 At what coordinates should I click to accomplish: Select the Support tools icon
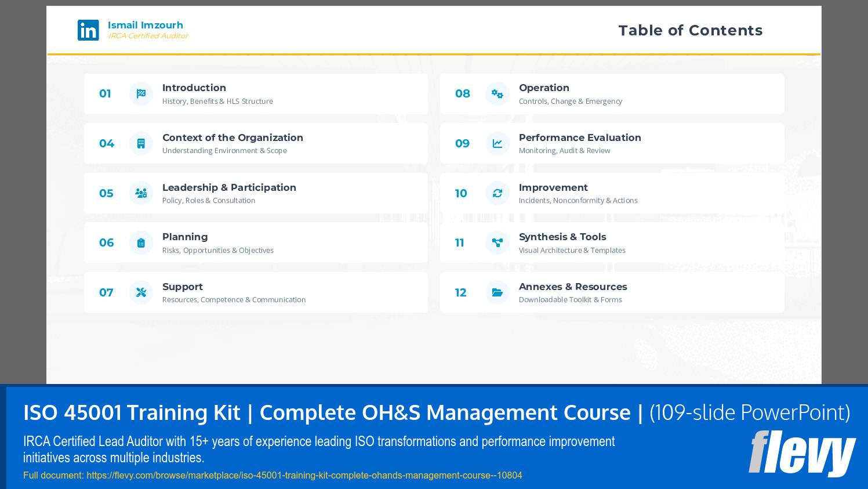[140, 292]
